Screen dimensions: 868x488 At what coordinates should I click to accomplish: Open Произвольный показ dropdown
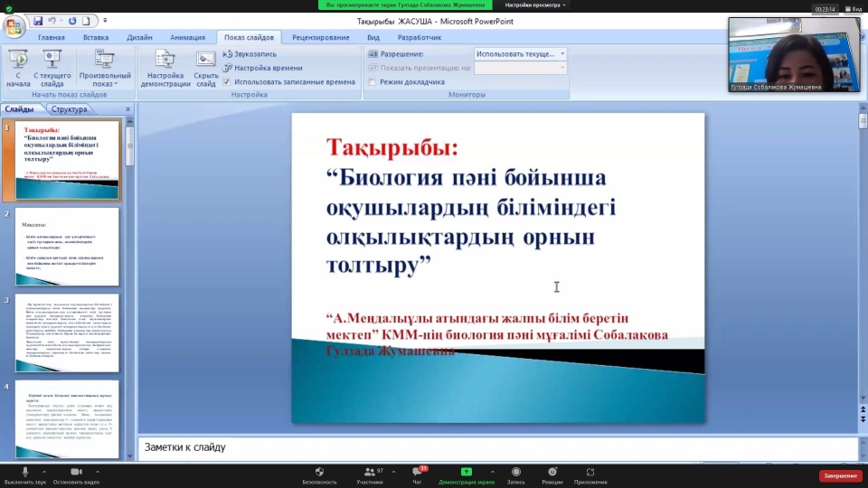pos(104,69)
